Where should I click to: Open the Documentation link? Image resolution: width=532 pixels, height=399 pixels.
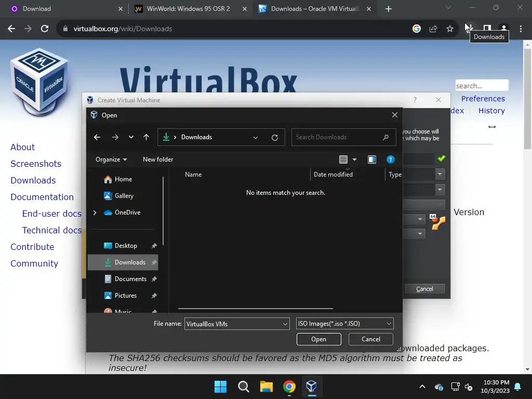click(x=42, y=197)
